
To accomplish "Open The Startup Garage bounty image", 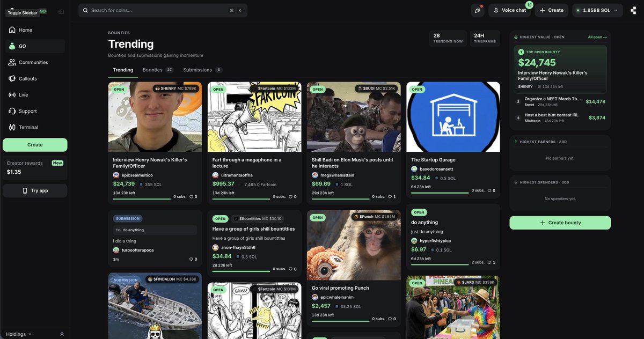I will [x=453, y=117].
